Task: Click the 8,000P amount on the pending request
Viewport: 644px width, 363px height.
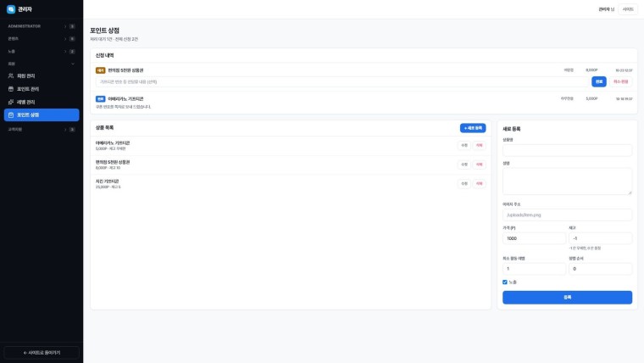Action: 591,70
